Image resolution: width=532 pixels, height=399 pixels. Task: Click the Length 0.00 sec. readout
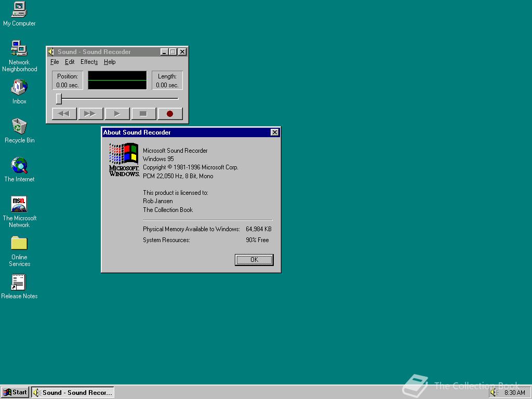(167, 81)
